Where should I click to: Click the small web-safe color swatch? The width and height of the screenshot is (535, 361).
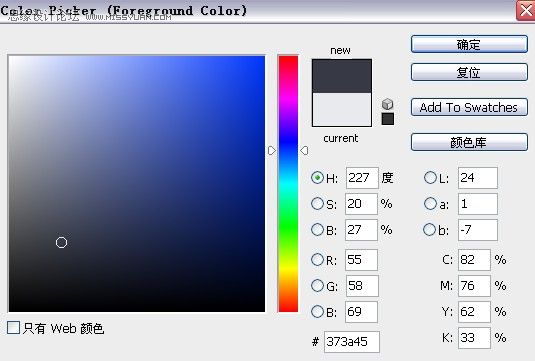click(x=387, y=119)
